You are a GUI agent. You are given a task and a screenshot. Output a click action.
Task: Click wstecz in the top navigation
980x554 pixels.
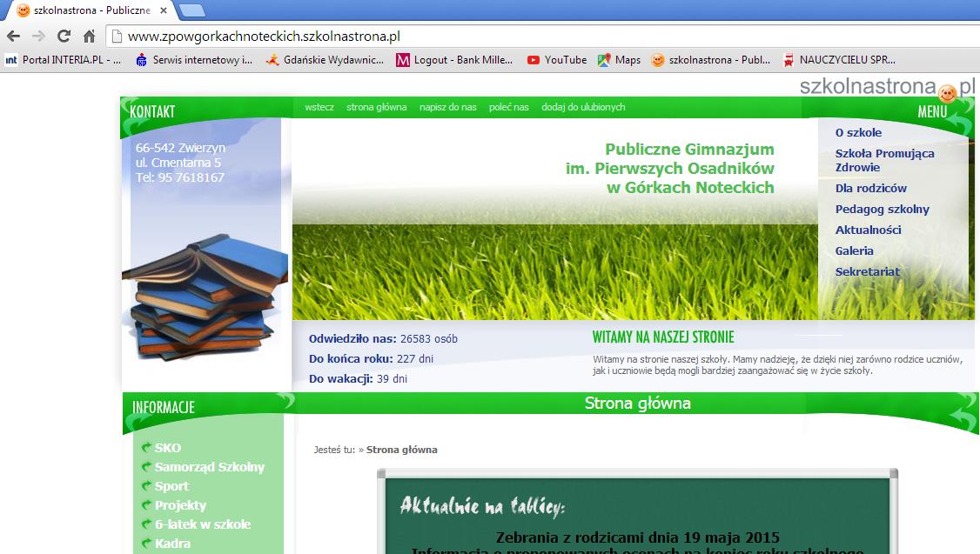tap(319, 108)
